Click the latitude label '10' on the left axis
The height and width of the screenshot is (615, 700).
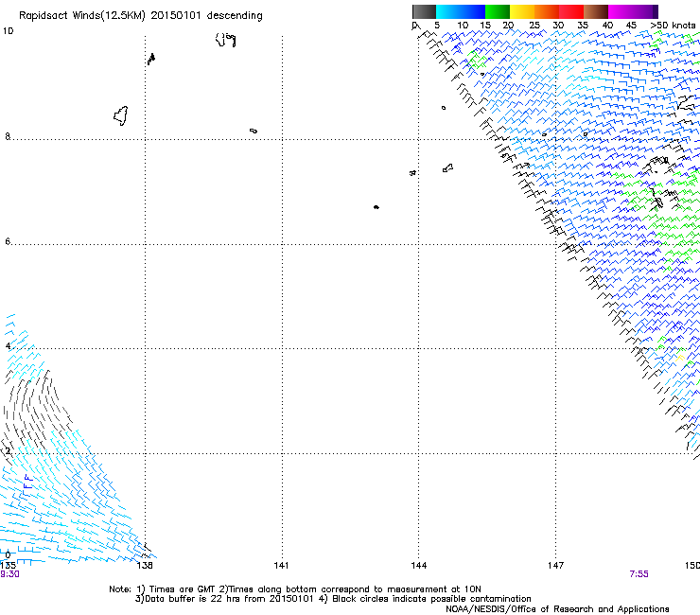(8, 31)
